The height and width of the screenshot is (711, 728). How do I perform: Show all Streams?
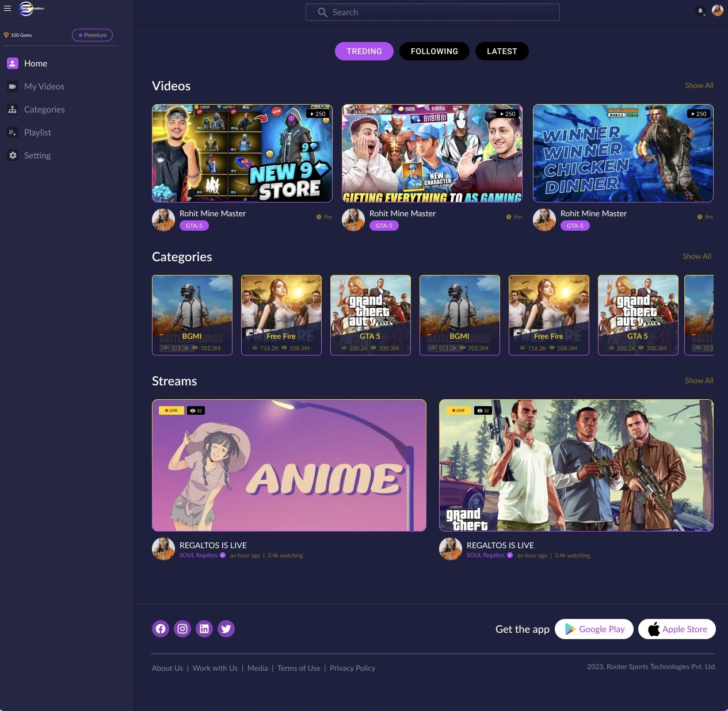point(699,380)
